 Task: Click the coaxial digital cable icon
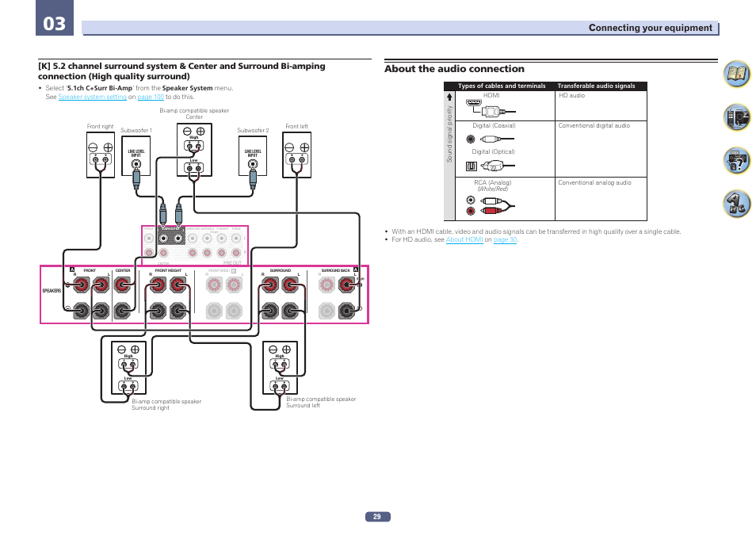[490, 139]
